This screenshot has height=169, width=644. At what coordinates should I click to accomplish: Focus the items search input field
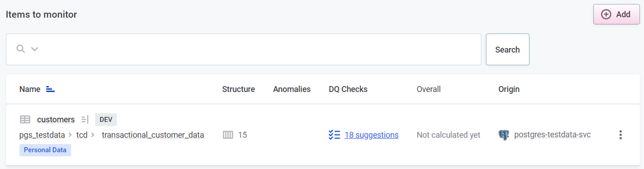point(250,49)
